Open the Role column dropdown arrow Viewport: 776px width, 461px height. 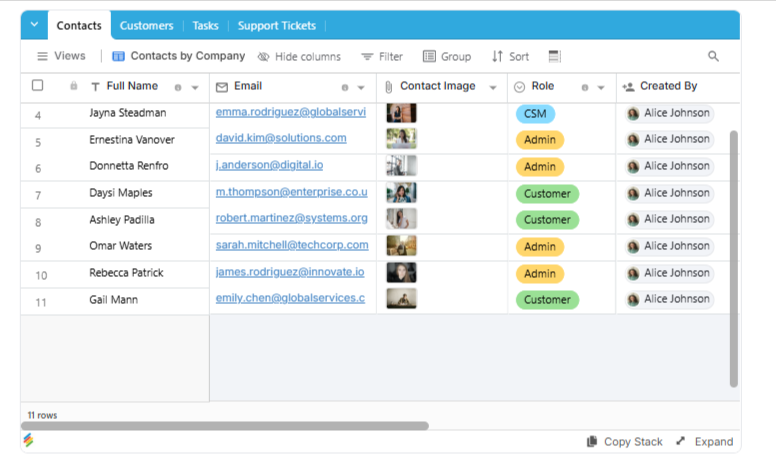[x=601, y=88]
